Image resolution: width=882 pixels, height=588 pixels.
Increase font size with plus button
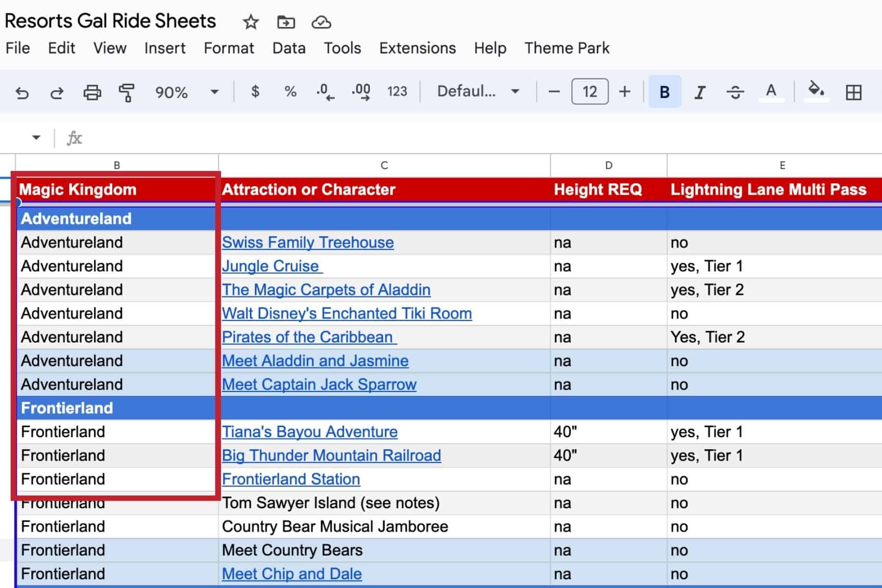pos(625,92)
